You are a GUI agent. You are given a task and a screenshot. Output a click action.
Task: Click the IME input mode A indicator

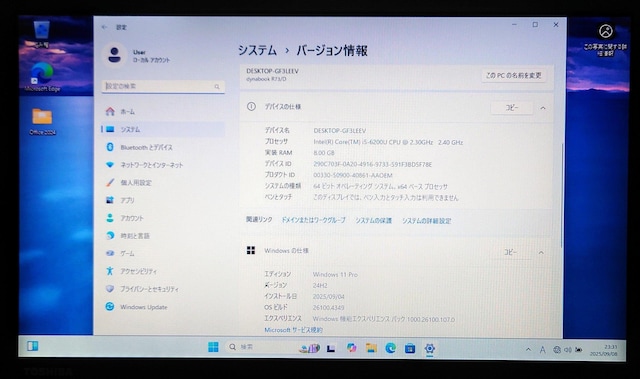[x=542, y=350]
